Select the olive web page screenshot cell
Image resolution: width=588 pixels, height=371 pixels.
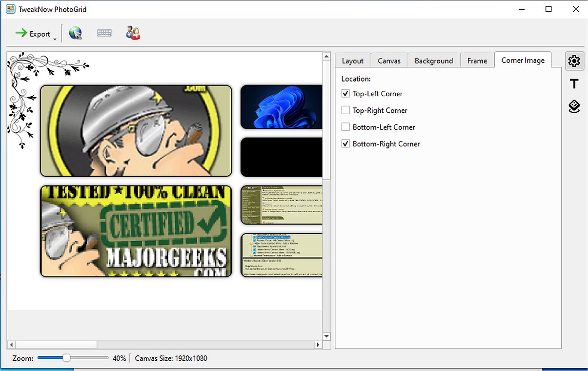tap(282, 205)
